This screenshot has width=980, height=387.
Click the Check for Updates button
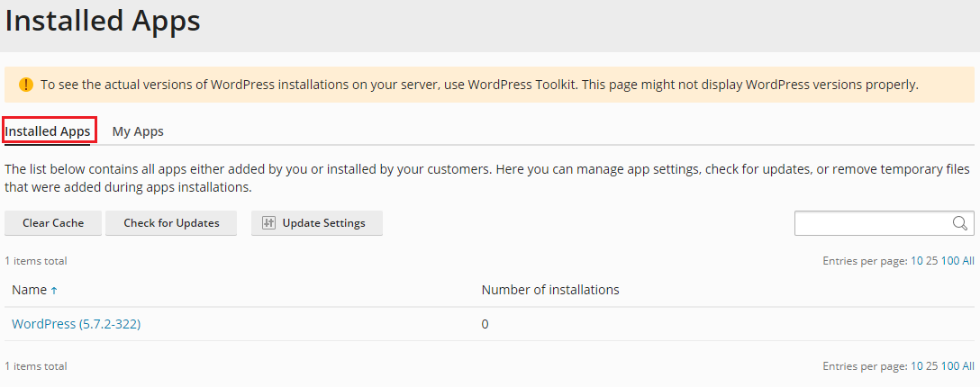171,223
